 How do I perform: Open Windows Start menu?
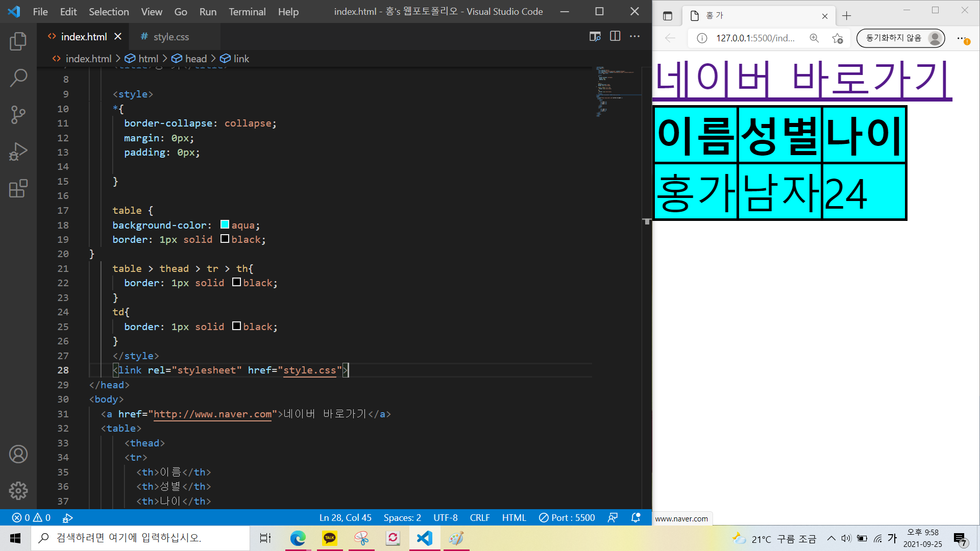click(x=15, y=538)
